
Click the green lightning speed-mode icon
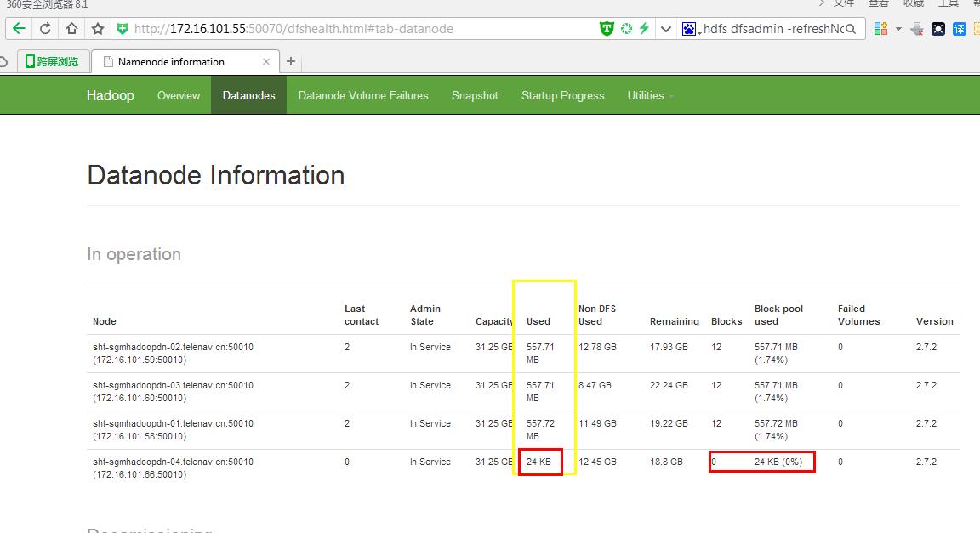tap(644, 29)
